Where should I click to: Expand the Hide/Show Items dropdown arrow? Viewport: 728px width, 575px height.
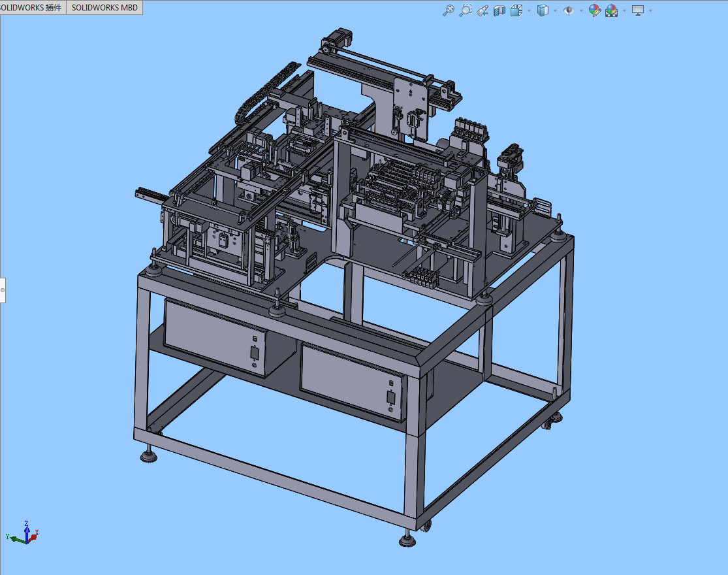coord(581,10)
